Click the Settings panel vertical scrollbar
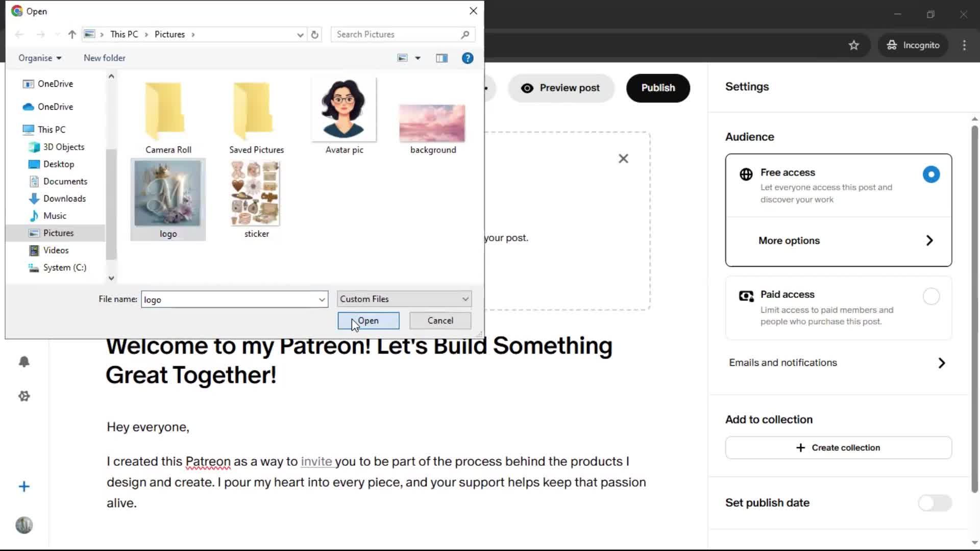The image size is (980, 551). pyautogui.click(x=974, y=309)
